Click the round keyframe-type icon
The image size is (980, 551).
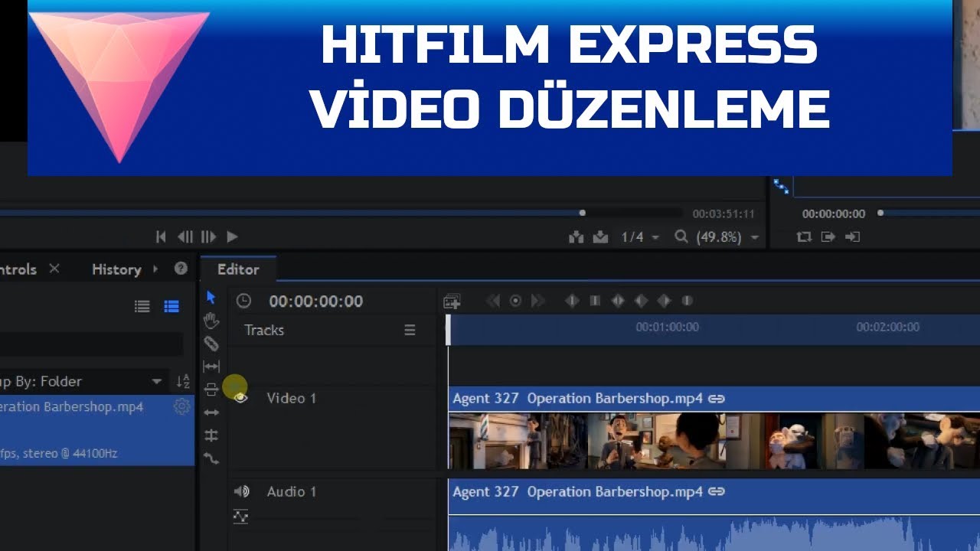point(687,301)
